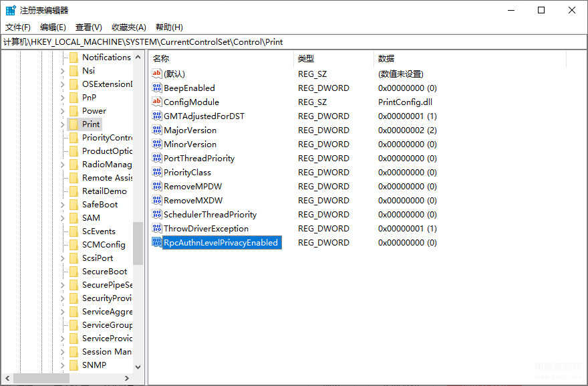The width and height of the screenshot is (588, 386).
Task: Sort by the 数据 column header
Action: pos(470,59)
